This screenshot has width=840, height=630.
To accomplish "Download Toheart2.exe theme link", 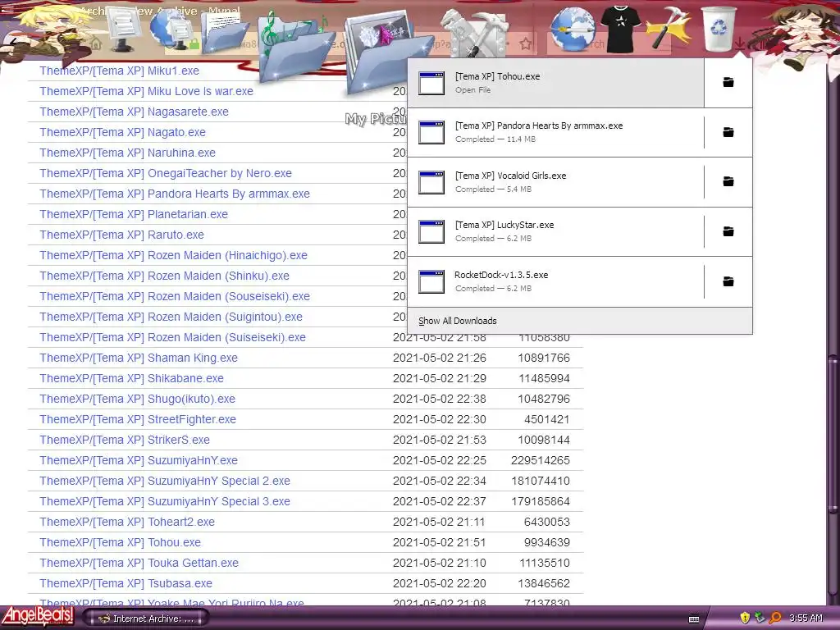I will (127, 522).
